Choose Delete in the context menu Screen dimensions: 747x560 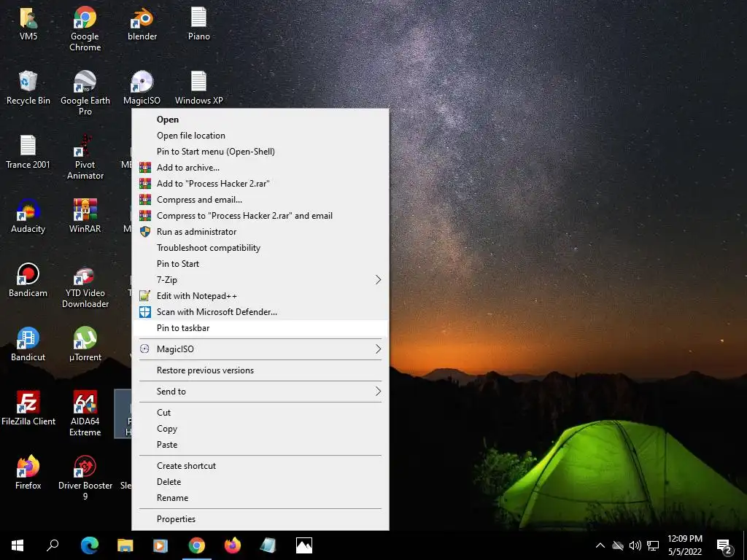[x=260, y=482]
